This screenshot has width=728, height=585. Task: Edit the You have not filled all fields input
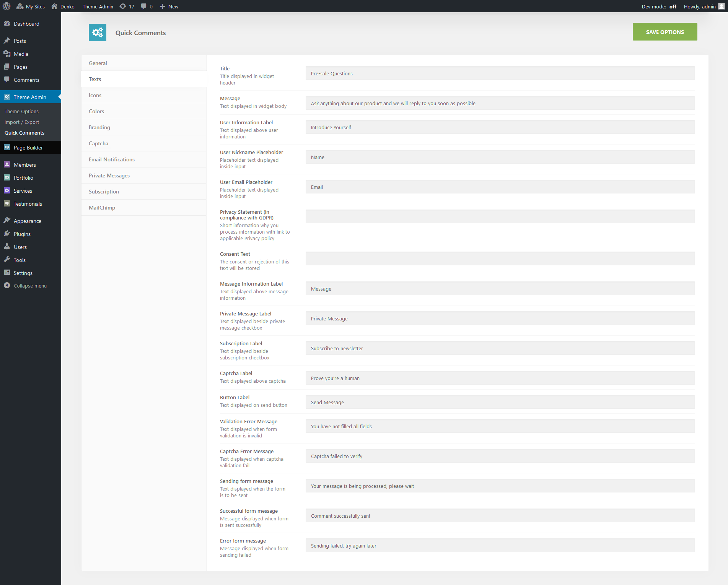(500, 426)
